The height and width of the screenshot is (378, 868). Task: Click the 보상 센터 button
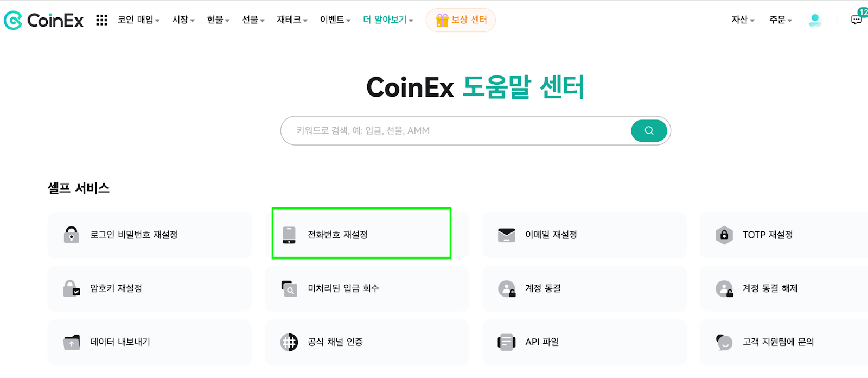point(461,20)
